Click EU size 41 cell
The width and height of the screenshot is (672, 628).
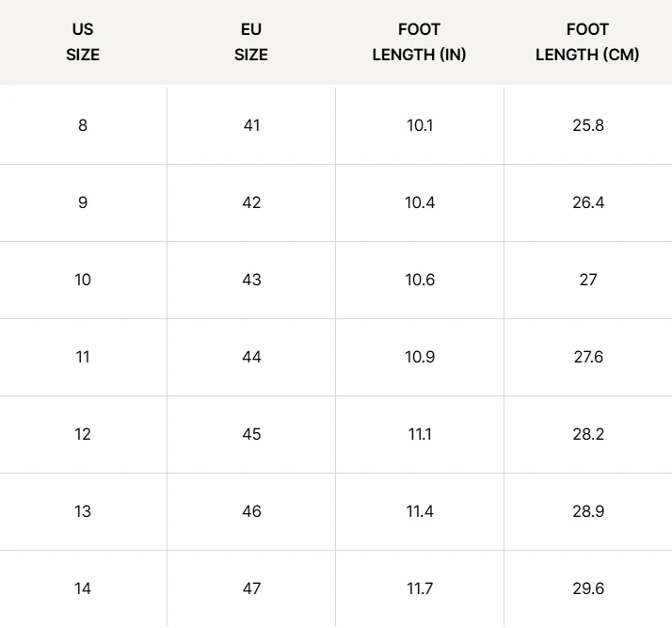click(251, 125)
